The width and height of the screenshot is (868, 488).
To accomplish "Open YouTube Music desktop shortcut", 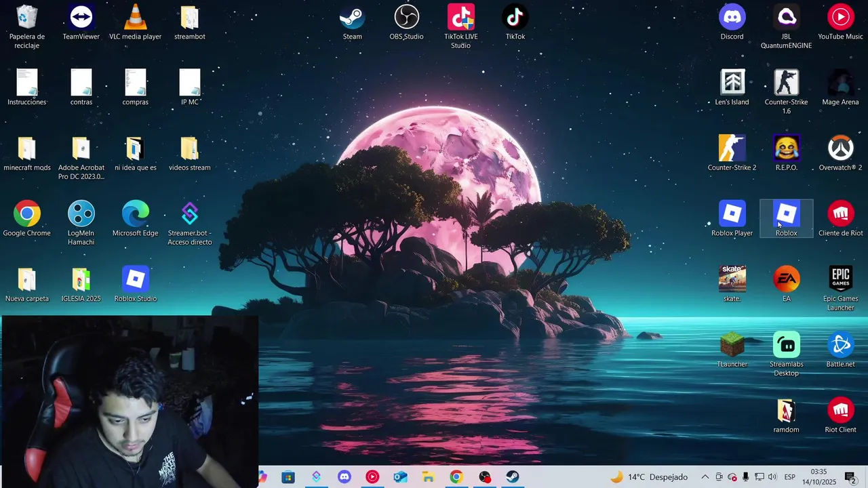I will pyautogui.click(x=841, y=23).
